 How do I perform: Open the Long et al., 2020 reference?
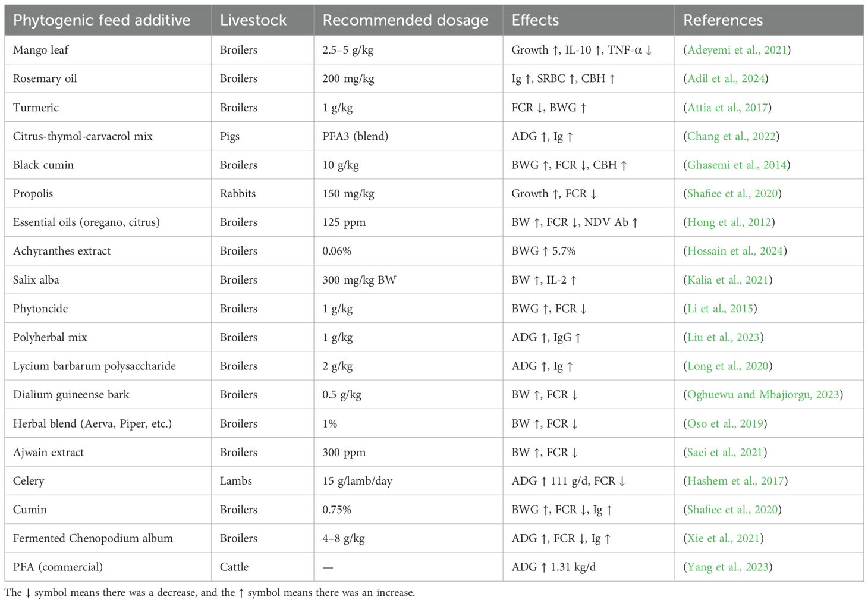(727, 366)
